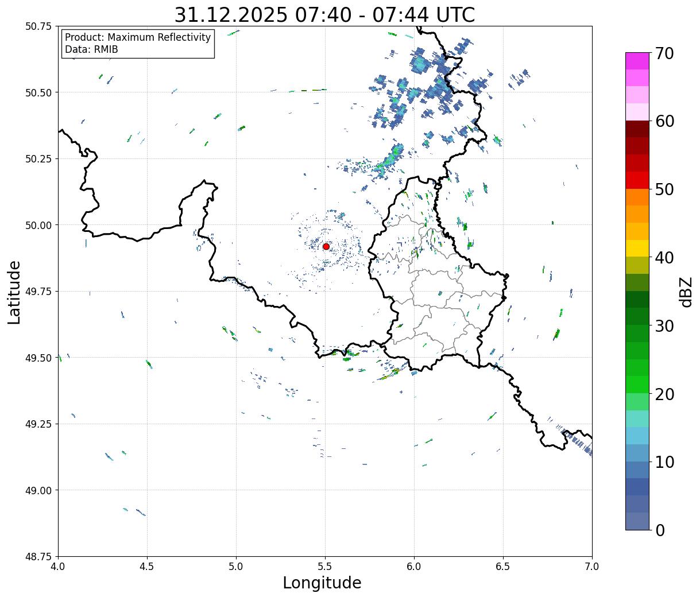Viewport: 700px width, 597px height.
Task: Click longitude tick label 6.0
Action: click(414, 567)
